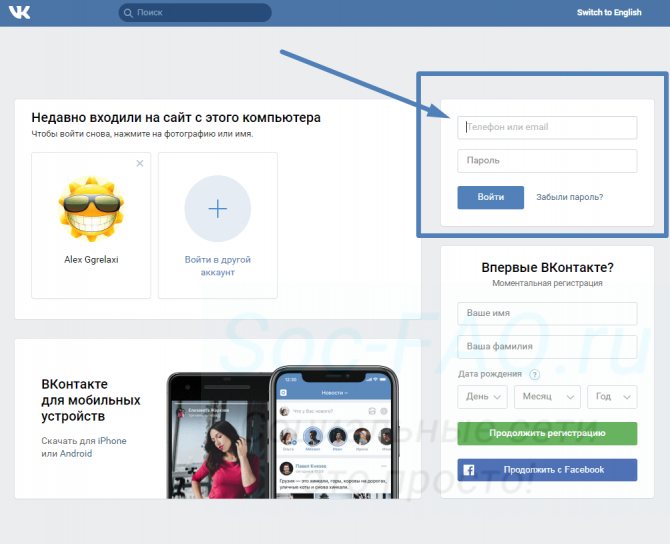Viewport: 670px width, 544px height.
Task: Click the Дата рождения label
Action: [490, 374]
